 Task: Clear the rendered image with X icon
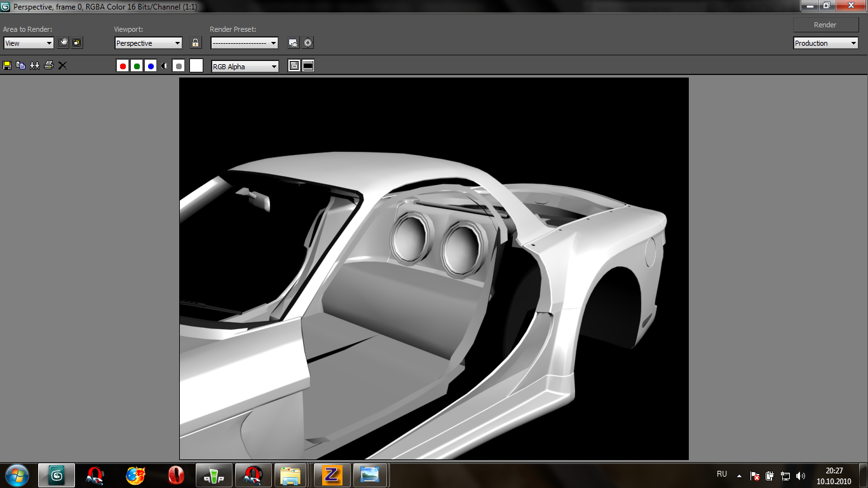[x=62, y=65]
